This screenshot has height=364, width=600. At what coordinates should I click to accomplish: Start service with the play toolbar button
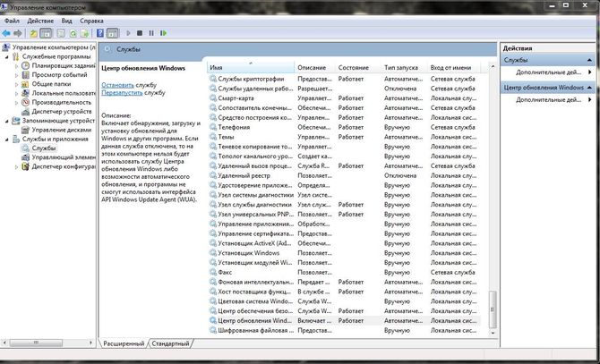[x=128, y=33]
